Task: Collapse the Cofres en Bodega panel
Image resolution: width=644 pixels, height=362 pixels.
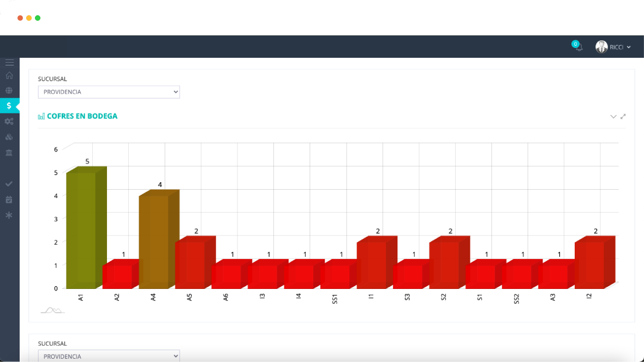Action: pos(613,116)
